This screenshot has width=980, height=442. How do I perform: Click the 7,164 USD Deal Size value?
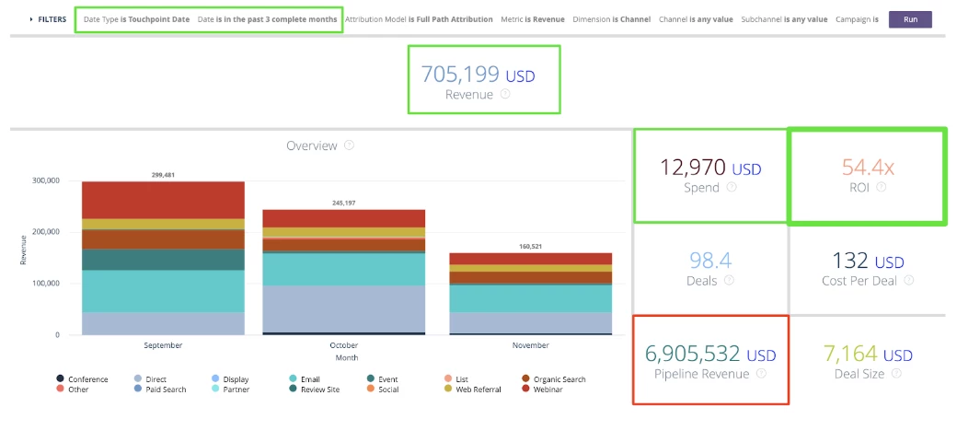pos(868,354)
